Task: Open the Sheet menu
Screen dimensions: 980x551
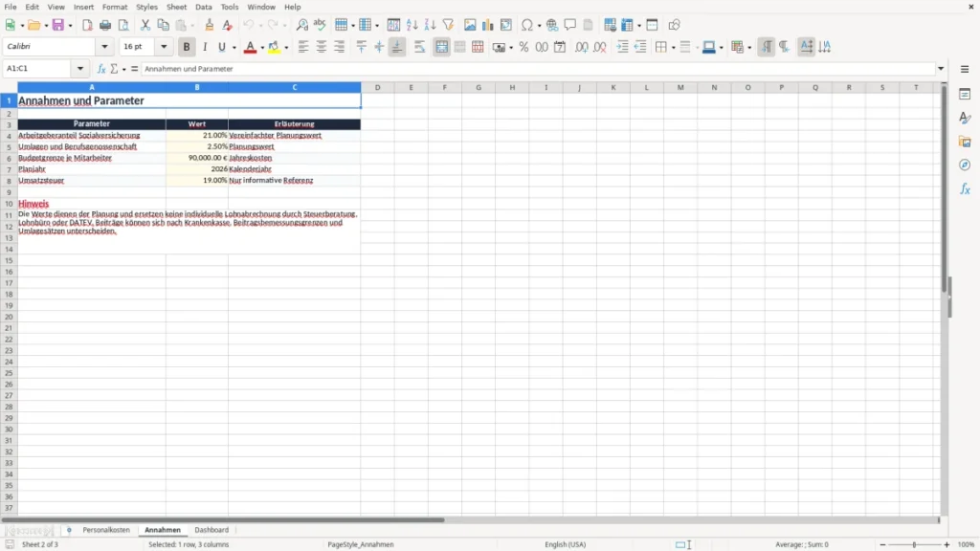Action: point(176,7)
